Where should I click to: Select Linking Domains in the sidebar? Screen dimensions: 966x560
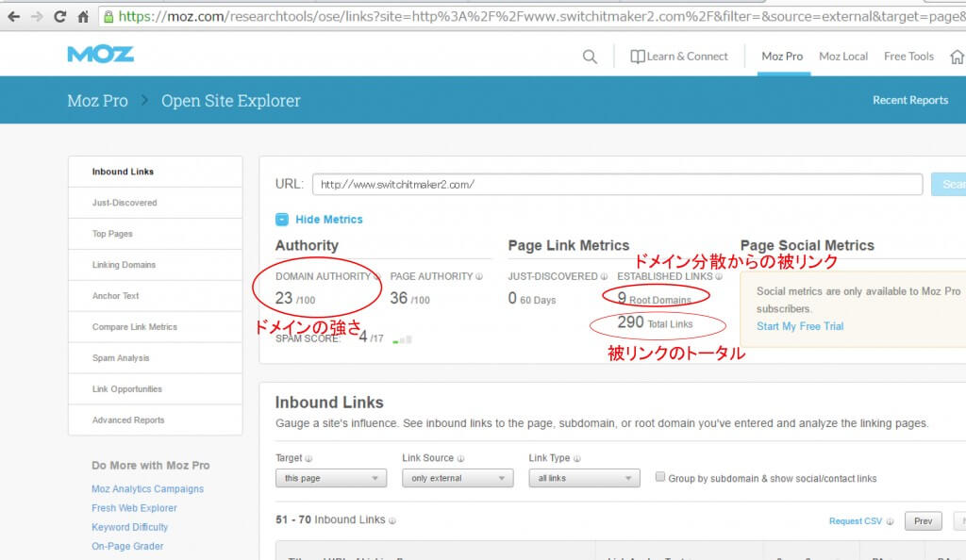pos(156,265)
